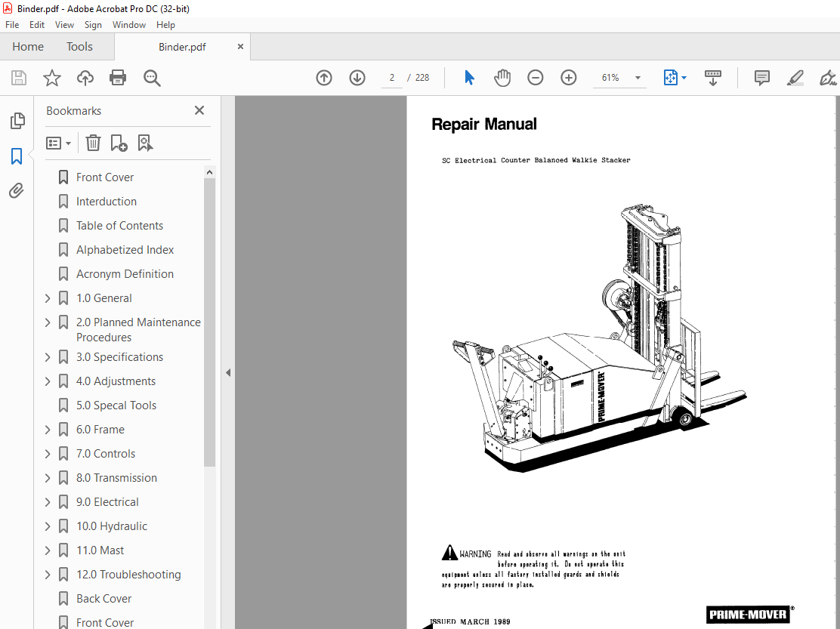Expand the 1.0 General bookmark

point(48,298)
